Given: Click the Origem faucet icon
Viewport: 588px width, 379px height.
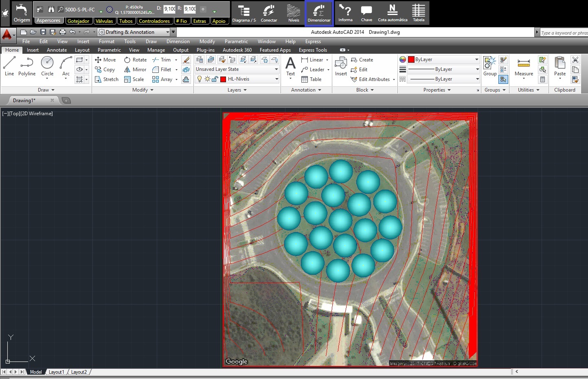Looking at the screenshot, I should pyautogui.click(x=22, y=13).
